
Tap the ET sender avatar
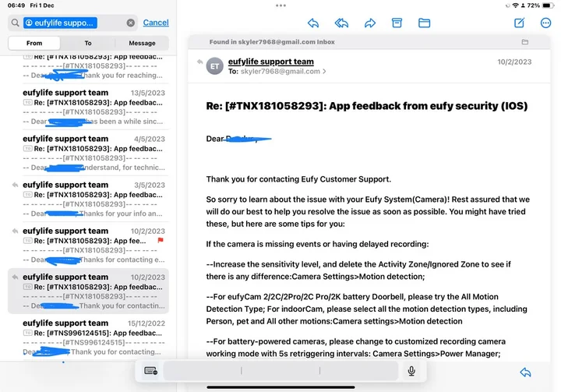pyautogui.click(x=215, y=66)
